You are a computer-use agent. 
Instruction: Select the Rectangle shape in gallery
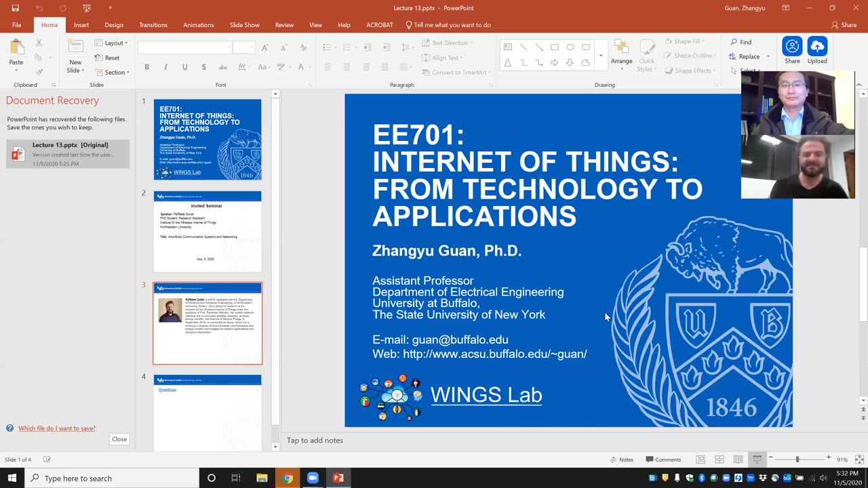tap(555, 47)
